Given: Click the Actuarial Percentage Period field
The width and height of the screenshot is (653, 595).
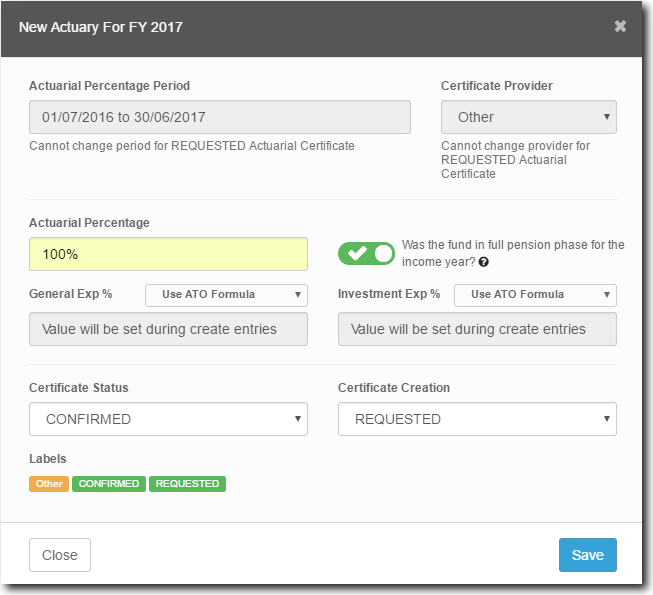Looking at the screenshot, I should pos(220,117).
